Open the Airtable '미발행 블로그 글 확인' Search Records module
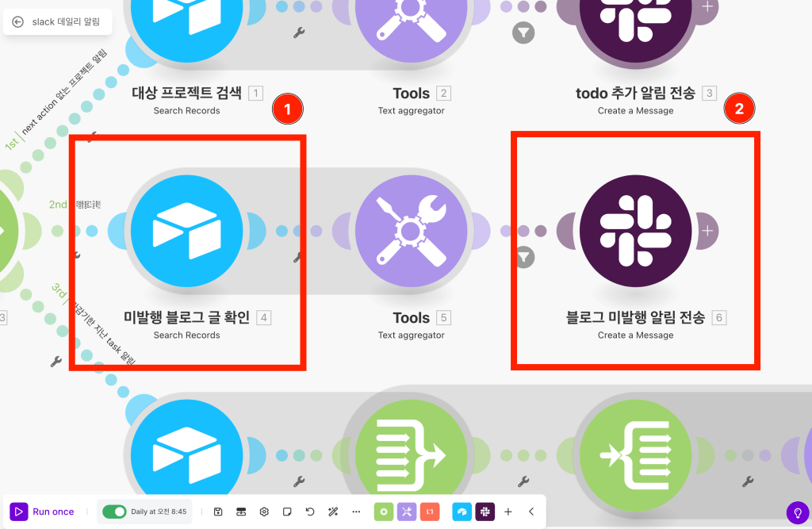This screenshot has width=812, height=529. pos(187,230)
